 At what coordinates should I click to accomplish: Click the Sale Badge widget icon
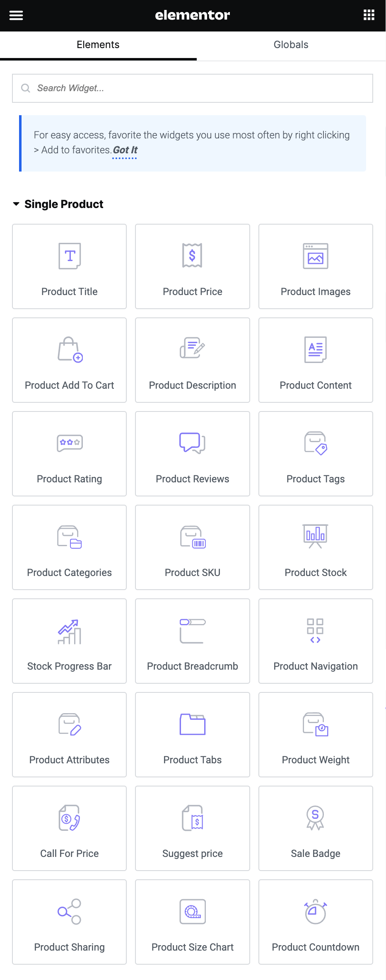pos(315,818)
